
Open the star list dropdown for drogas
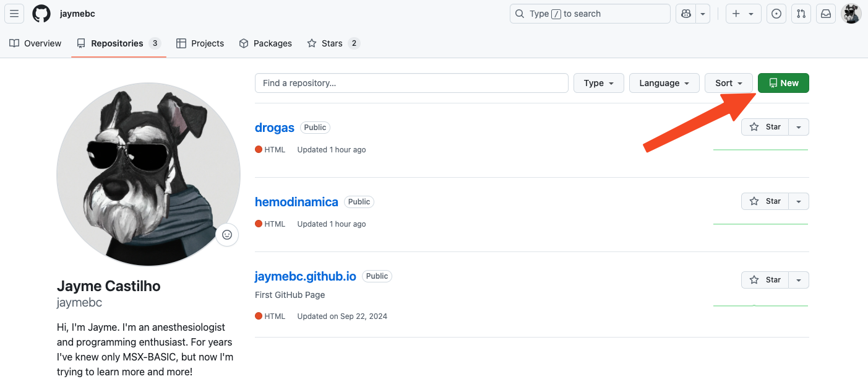click(x=799, y=127)
